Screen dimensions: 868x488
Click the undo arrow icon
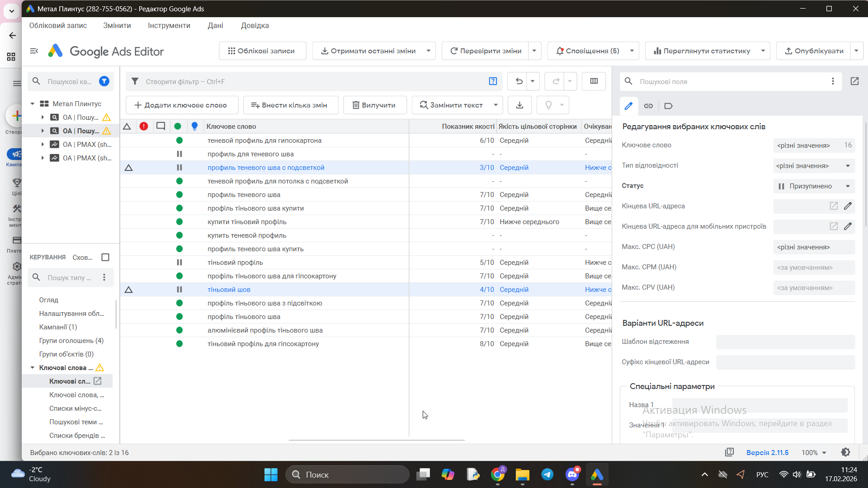coord(519,81)
